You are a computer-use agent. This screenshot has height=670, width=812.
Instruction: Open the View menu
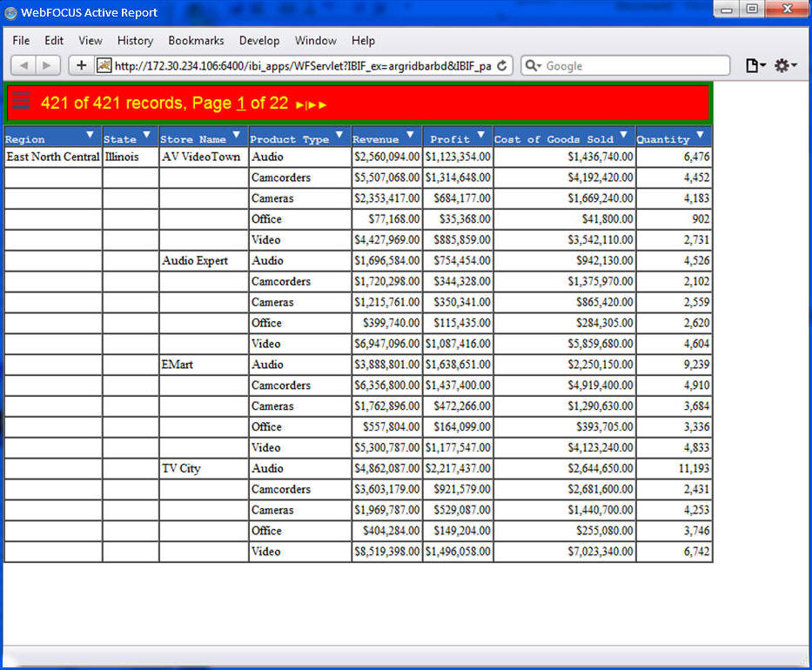[x=91, y=40]
